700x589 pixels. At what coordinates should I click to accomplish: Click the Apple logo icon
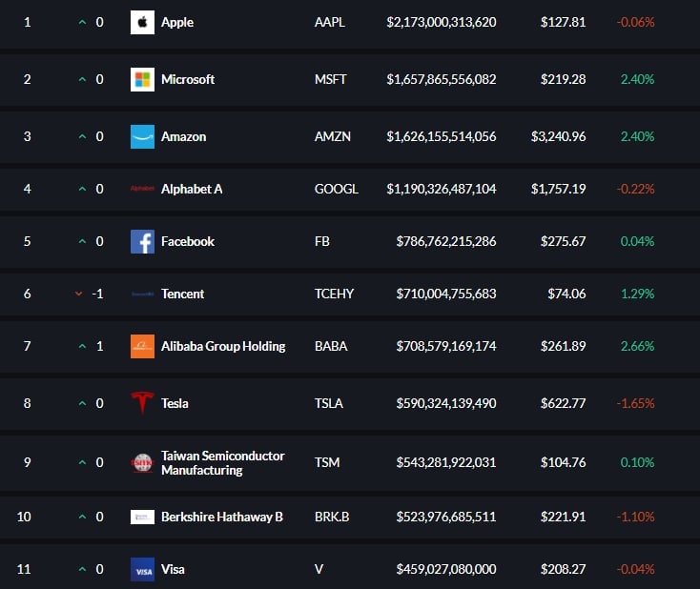(x=142, y=22)
